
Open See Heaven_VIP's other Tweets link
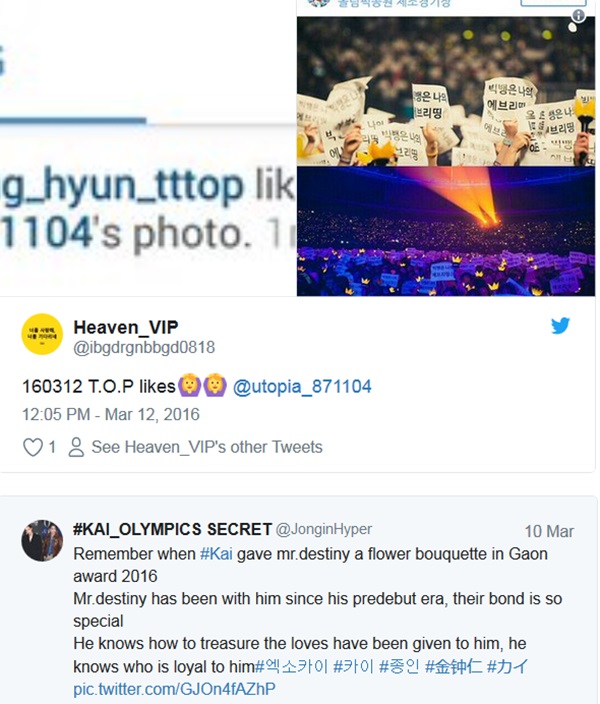pyautogui.click(x=207, y=447)
